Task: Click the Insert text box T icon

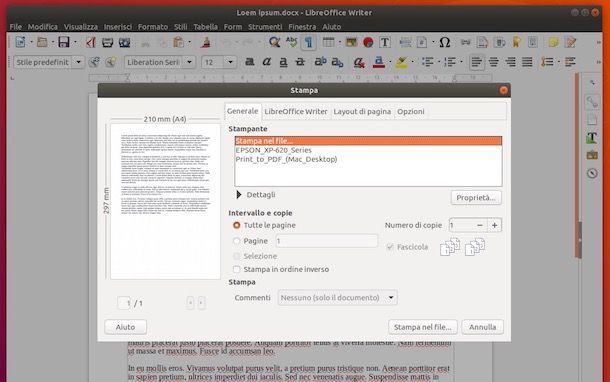Action: (x=385, y=42)
